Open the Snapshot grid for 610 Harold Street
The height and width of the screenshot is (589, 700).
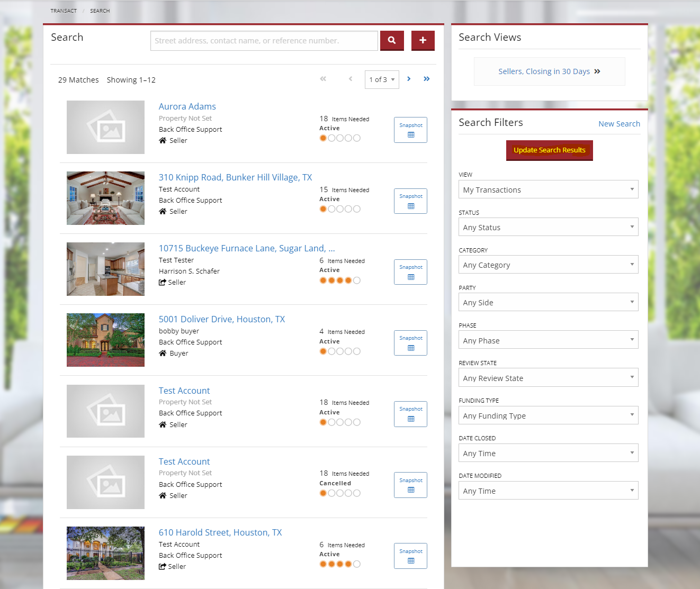click(410, 556)
